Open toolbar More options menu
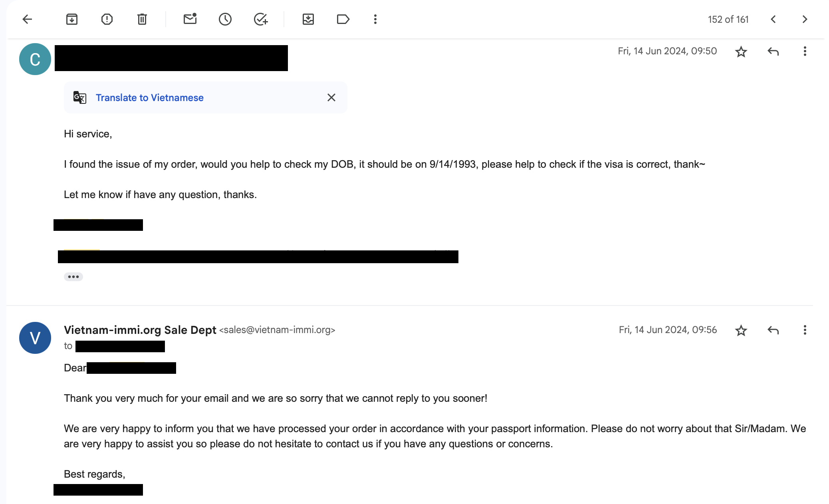 point(375,19)
